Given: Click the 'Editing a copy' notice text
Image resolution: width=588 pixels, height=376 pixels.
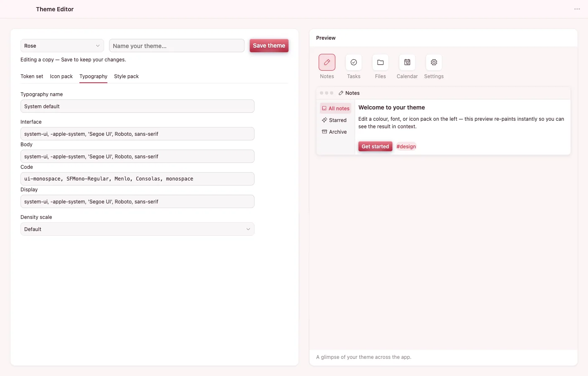Looking at the screenshot, I should coord(73,60).
